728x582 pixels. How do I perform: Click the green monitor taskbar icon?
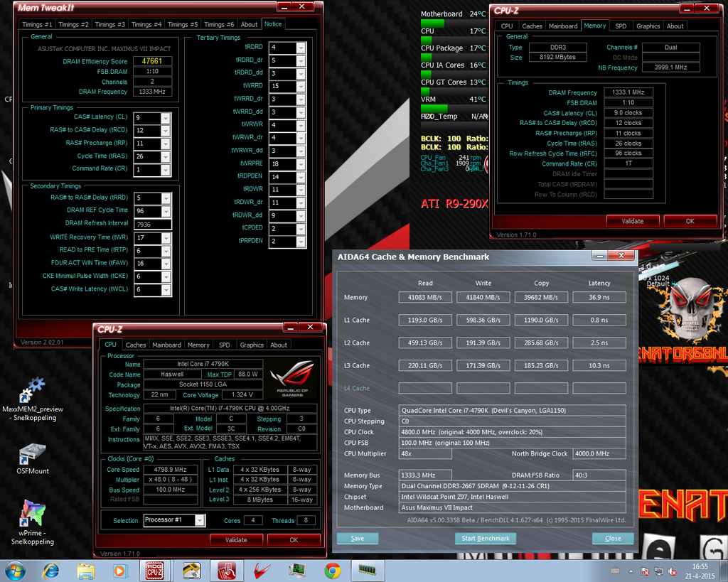click(297, 571)
